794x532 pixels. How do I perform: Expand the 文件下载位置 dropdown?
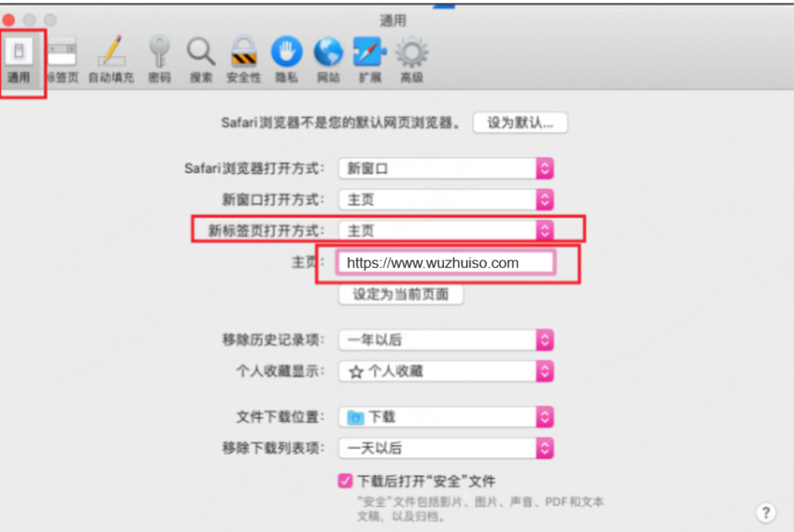tap(446, 417)
